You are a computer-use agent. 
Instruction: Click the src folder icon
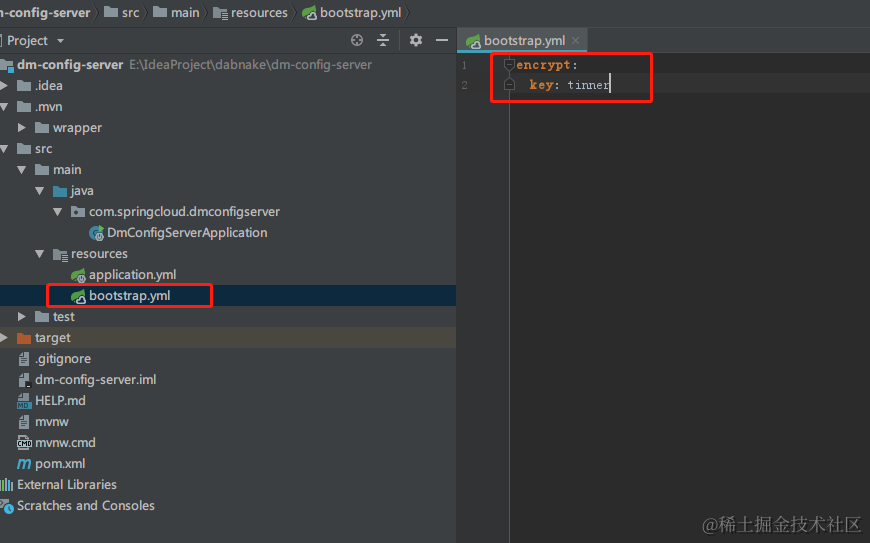24,149
